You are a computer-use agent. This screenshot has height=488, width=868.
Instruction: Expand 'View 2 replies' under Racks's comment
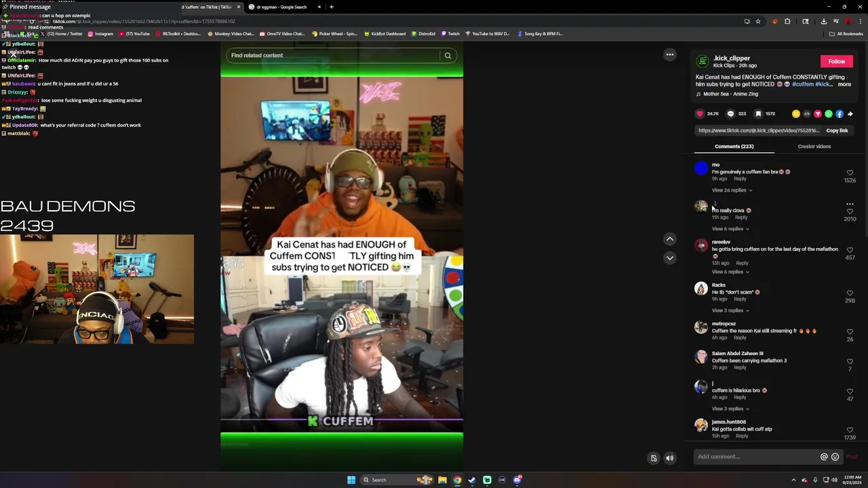tap(730, 310)
